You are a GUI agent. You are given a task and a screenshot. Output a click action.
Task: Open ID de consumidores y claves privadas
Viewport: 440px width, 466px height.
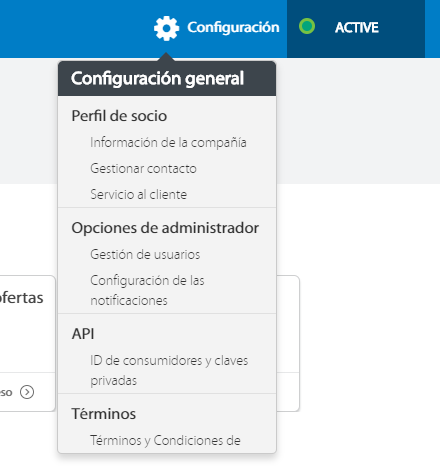pyautogui.click(x=169, y=370)
